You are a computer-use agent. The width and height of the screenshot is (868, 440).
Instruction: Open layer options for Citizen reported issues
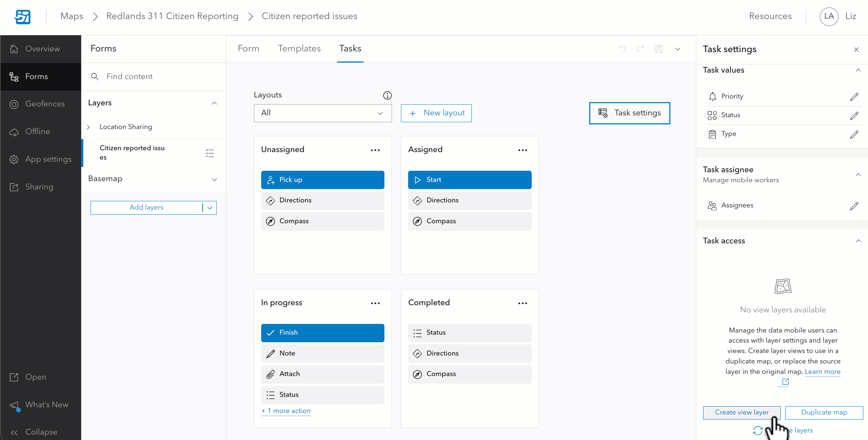pos(210,153)
